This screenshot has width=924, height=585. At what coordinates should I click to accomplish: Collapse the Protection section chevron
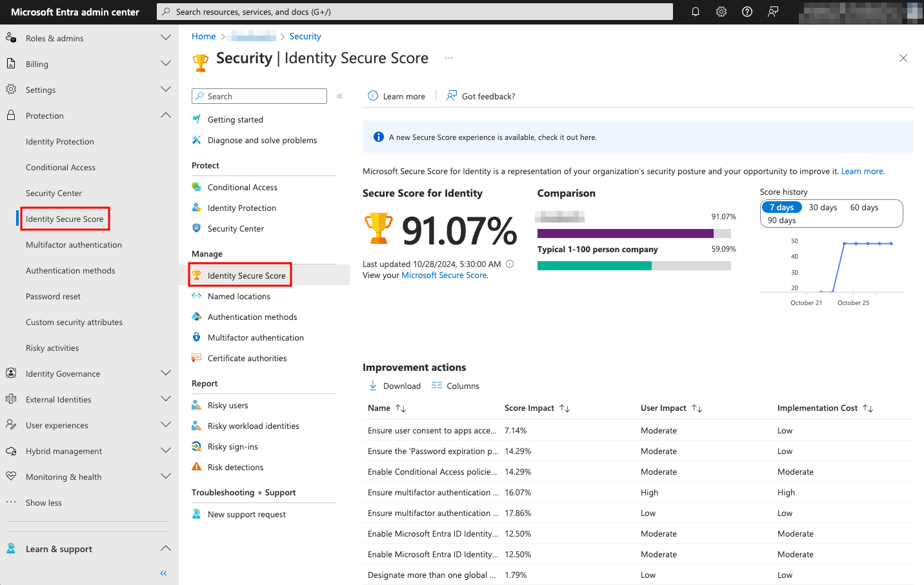click(x=166, y=115)
